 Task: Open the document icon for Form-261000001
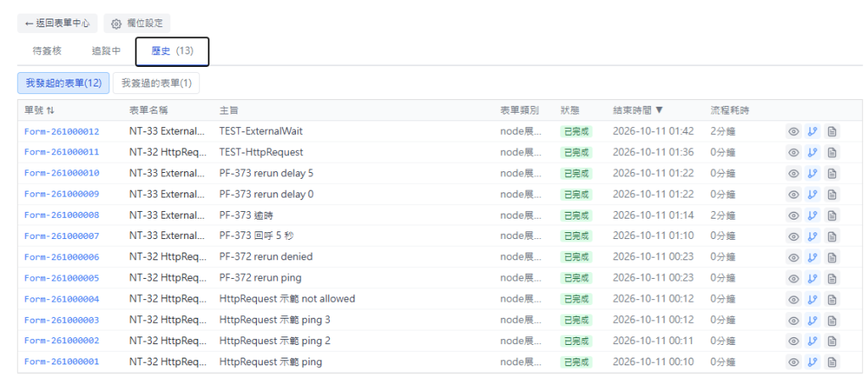click(x=832, y=362)
